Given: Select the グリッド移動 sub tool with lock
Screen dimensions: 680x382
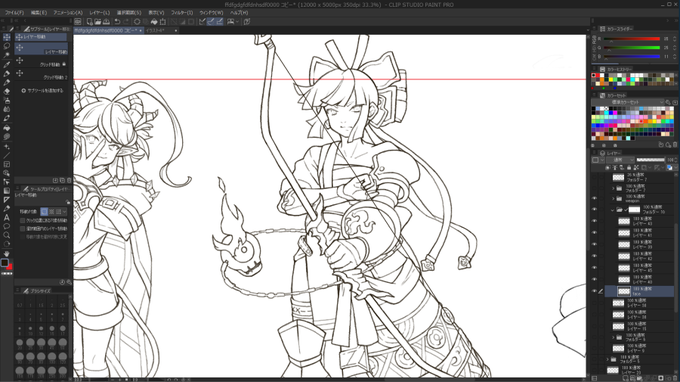Looking at the screenshot, I should point(42,62).
